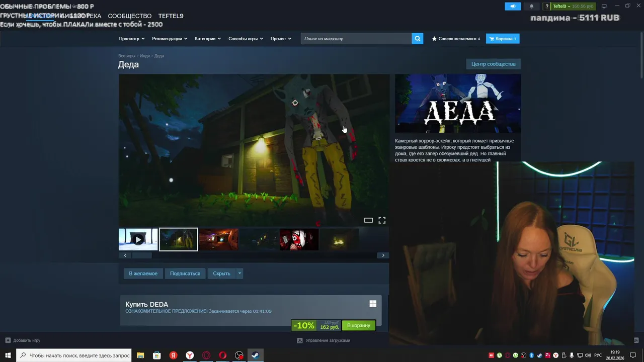Click Скрыть button
The image size is (644, 362).
pyautogui.click(x=221, y=274)
